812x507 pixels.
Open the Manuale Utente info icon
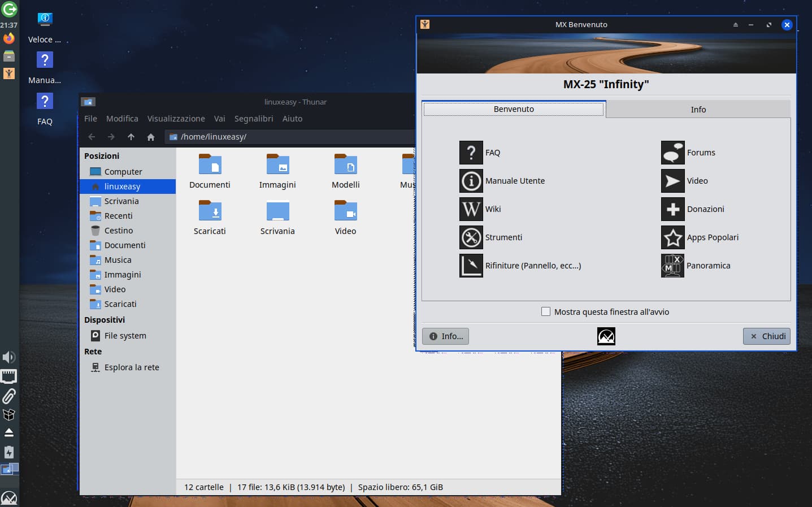[x=471, y=181]
